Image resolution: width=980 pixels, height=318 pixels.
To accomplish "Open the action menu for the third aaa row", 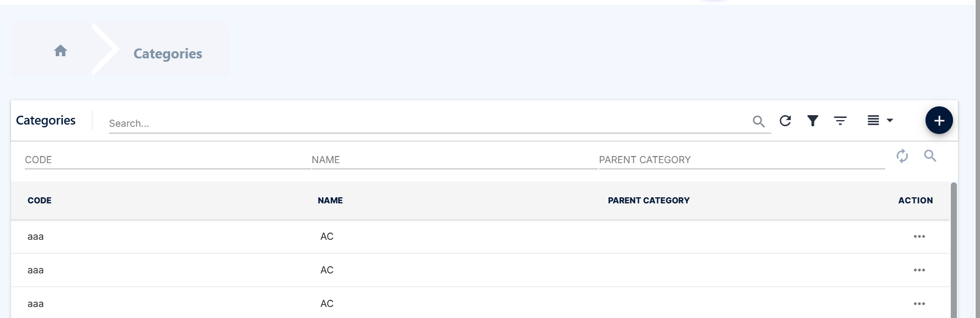I will click(x=919, y=304).
